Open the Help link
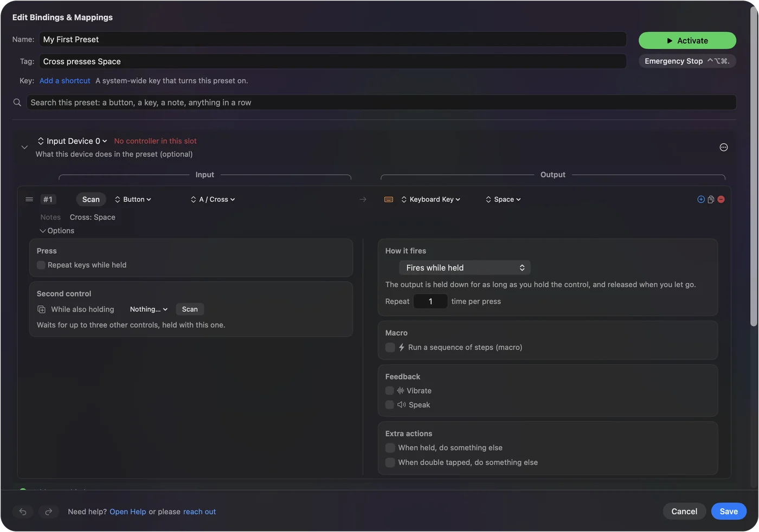The image size is (759, 532). coord(128,511)
